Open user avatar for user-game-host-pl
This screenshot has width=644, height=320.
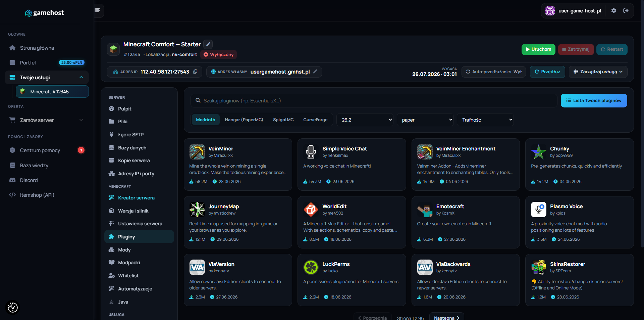tap(550, 11)
